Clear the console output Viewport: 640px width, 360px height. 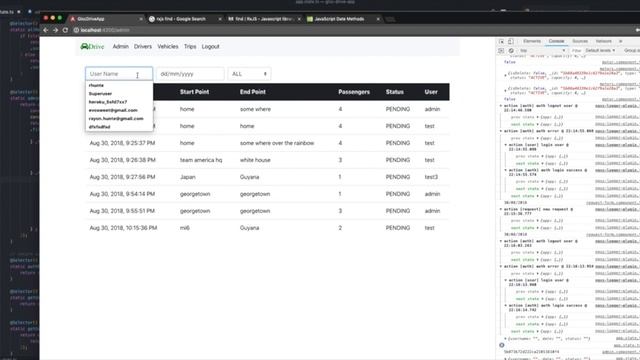click(x=511, y=51)
